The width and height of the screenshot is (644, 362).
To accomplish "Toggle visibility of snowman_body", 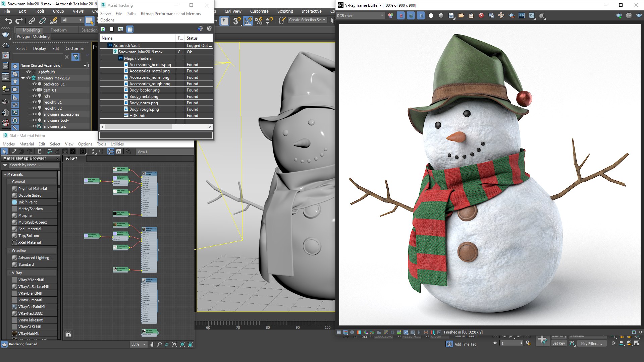I will pos(34,120).
